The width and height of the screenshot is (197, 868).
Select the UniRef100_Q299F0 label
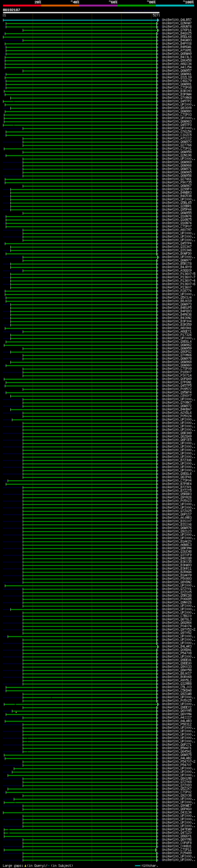pos(177,189)
